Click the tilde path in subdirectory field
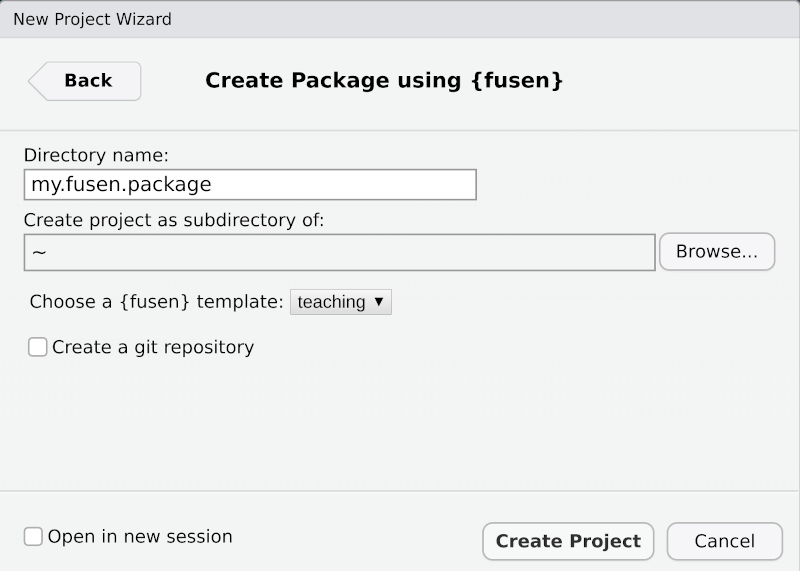The height and width of the screenshot is (571, 800). click(39, 252)
